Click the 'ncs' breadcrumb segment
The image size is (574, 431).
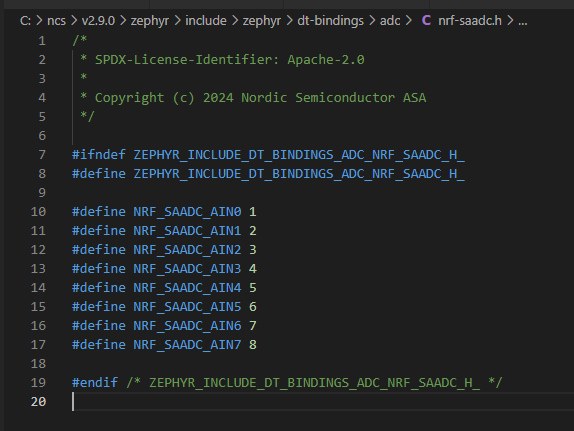click(56, 21)
